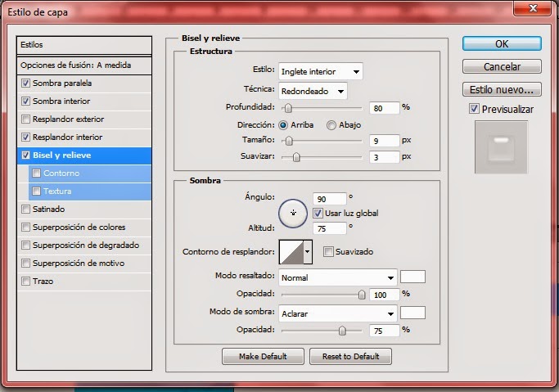Click the Reset to Default button
Viewport: 559px width, 392px height.
pyautogui.click(x=350, y=356)
